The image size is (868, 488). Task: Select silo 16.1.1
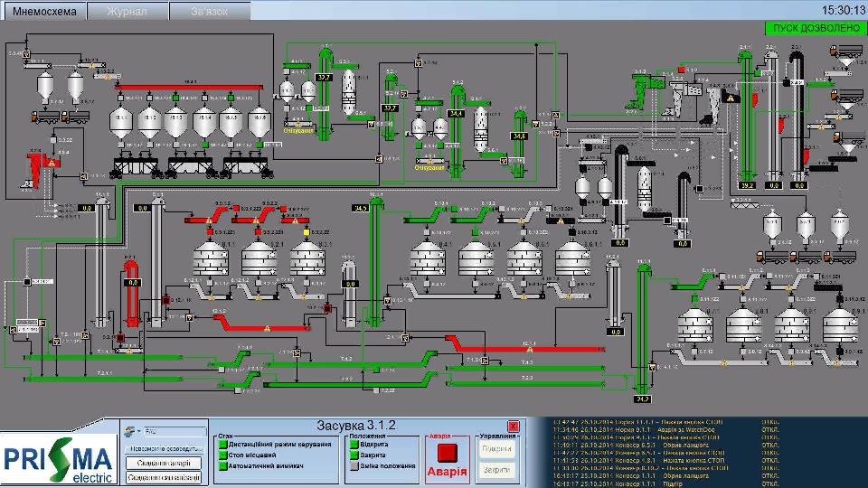click(x=121, y=123)
